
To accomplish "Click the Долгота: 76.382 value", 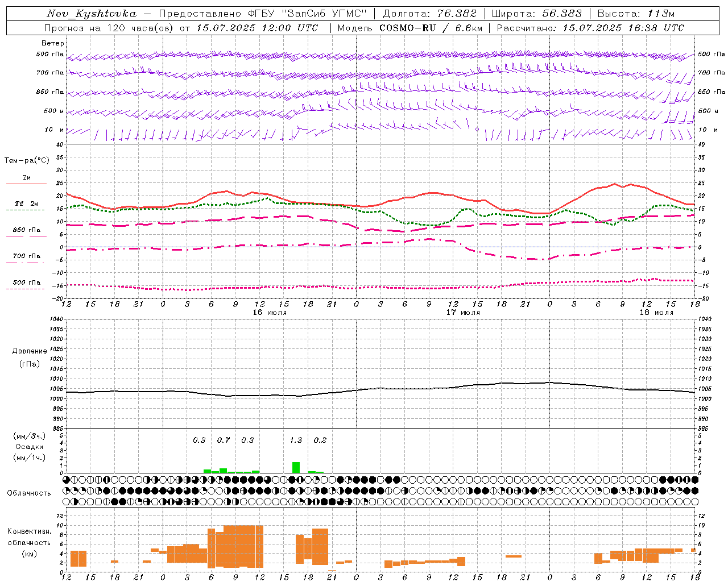I will (x=430, y=14).
